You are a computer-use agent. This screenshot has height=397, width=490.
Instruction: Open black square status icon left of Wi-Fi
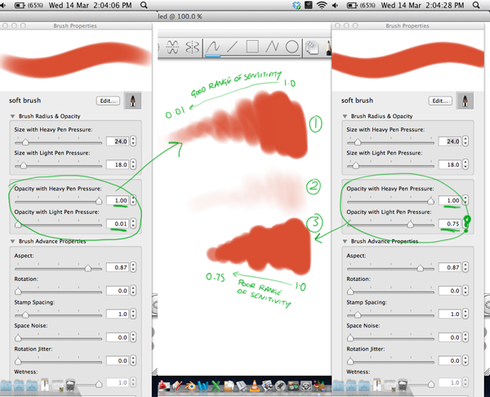308,5
